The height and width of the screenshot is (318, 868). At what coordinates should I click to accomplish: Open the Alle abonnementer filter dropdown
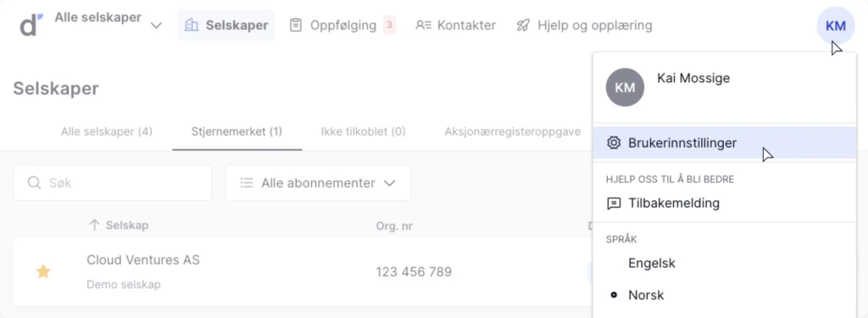click(x=318, y=183)
